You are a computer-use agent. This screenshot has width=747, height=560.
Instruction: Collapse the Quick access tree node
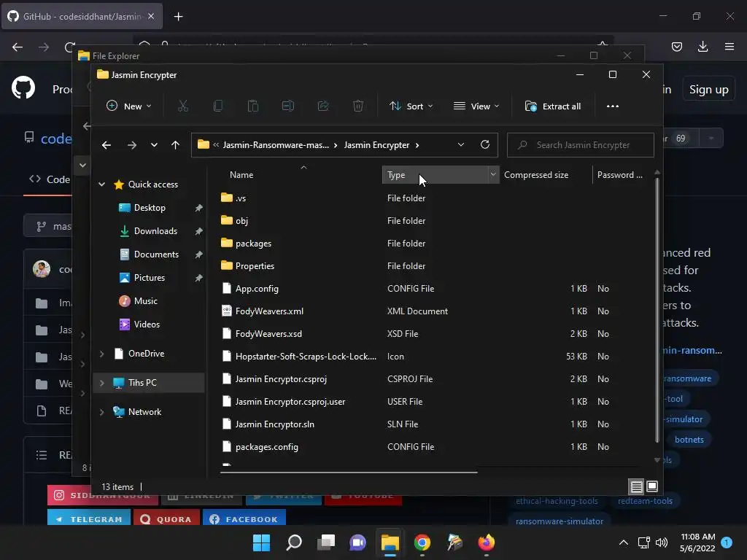tap(101, 184)
